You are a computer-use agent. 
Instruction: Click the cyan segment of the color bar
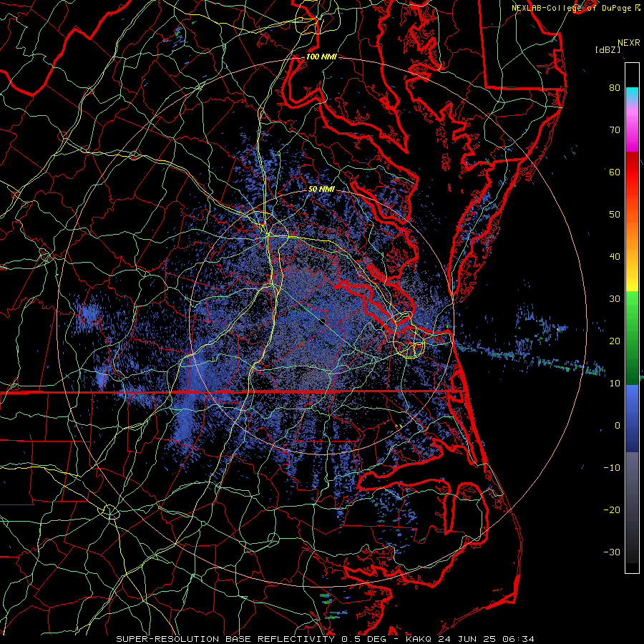pyautogui.click(x=632, y=94)
